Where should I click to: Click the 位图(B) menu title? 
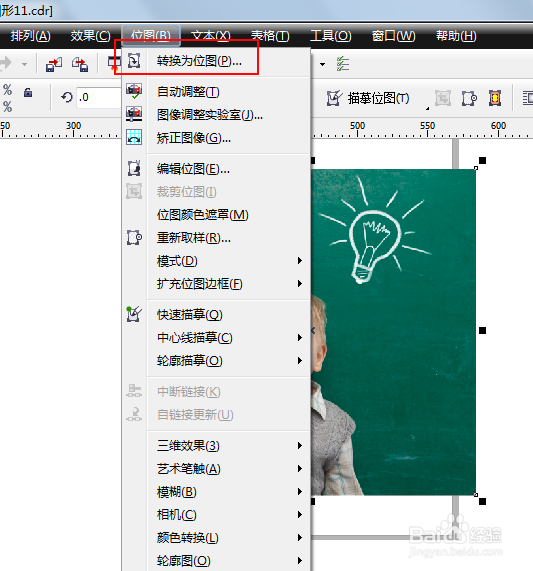coord(151,36)
